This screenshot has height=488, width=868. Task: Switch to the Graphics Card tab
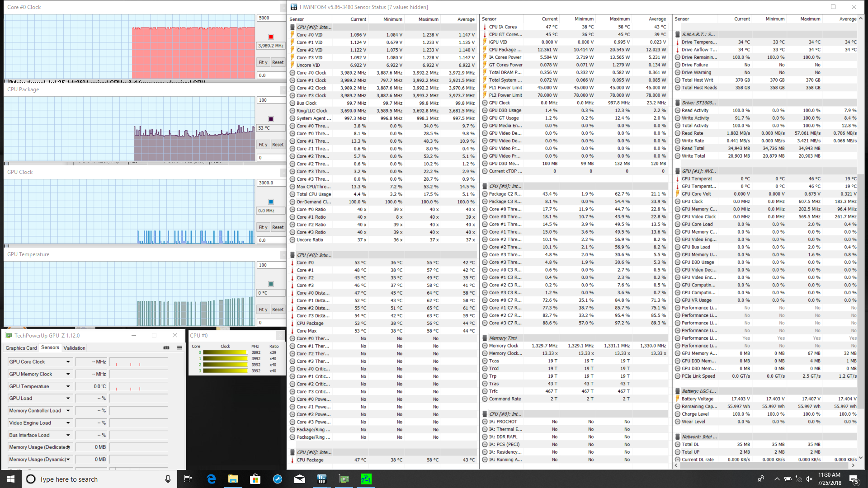tap(21, 348)
